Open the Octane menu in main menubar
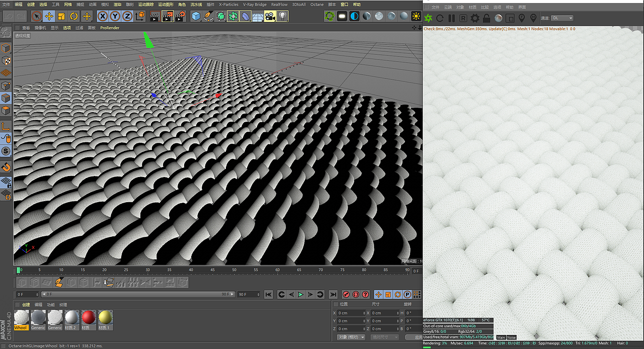The image size is (644, 349). 317,4
